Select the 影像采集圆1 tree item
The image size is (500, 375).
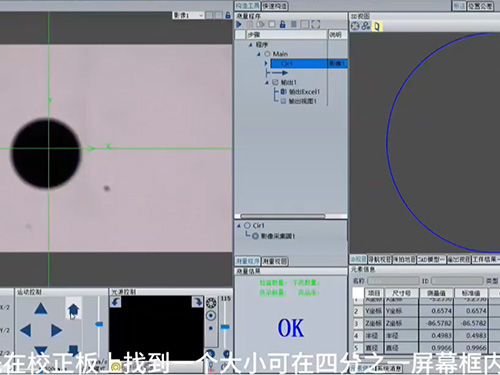tap(278, 236)
